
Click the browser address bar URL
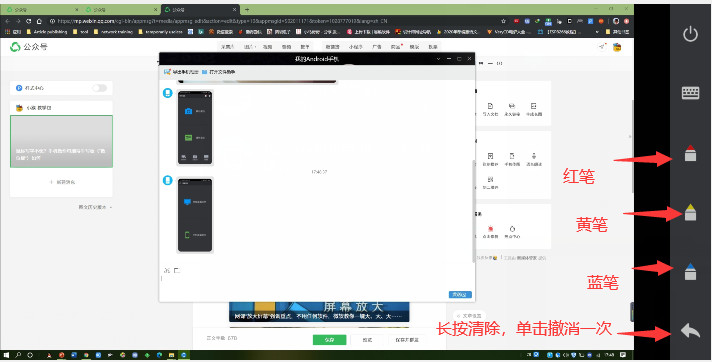pyautogui.click(x=222, y=21)
